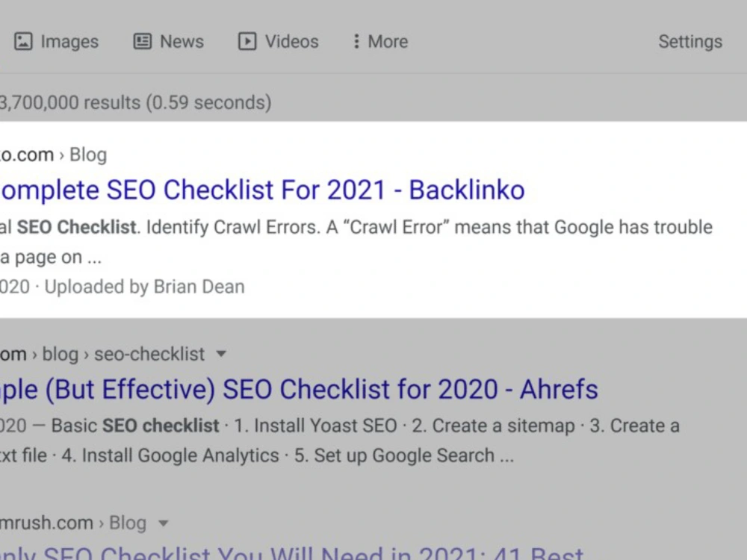Click the News tab icon

point(142,41)
